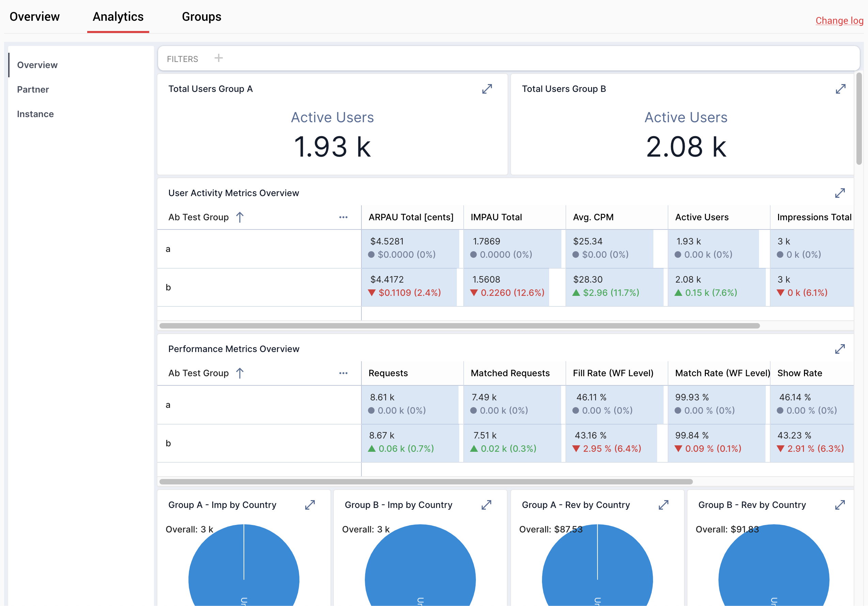This screenshot has width=868, height=606.
Task: Click User Activity horizontal scrollbar
Action: point(459,326)
